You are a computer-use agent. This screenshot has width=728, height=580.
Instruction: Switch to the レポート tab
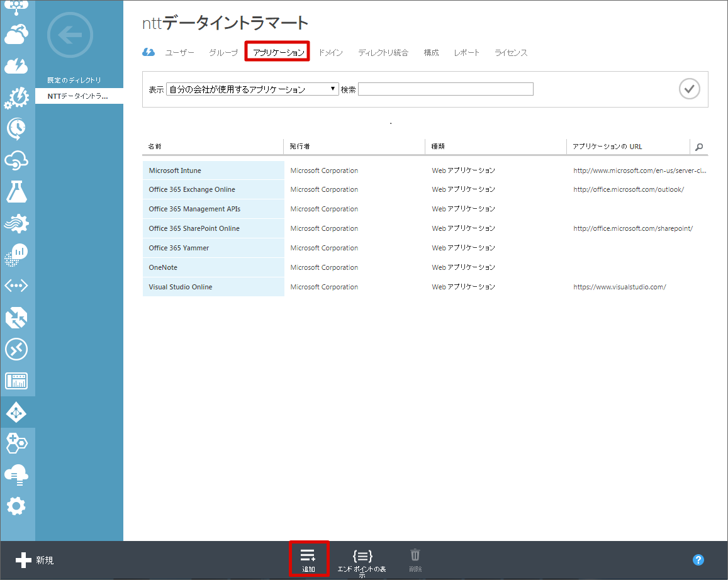pyautogui.click(x=467, y=53)
